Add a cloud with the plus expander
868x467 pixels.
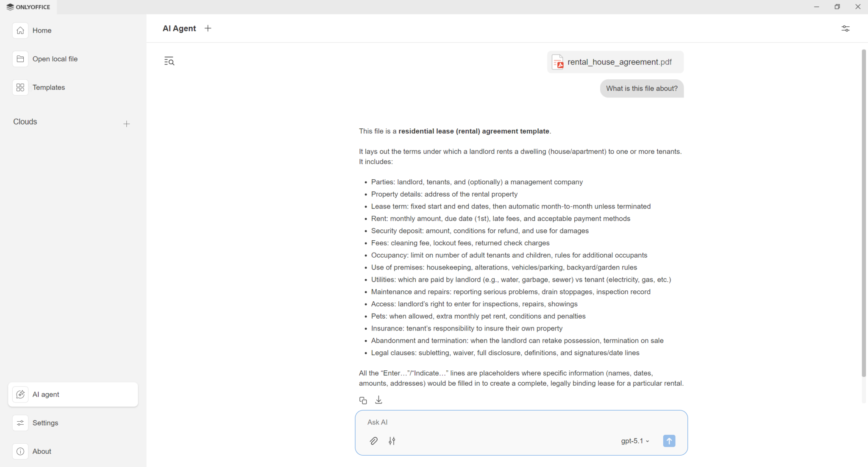[126, 124]
